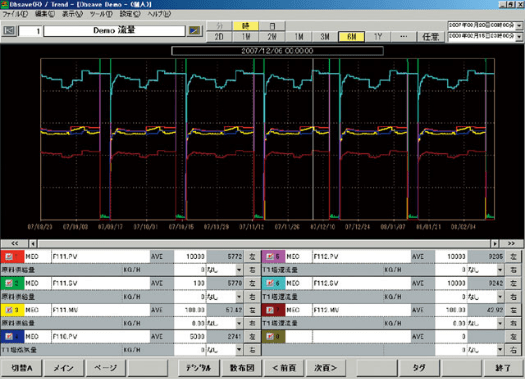Switch data resolution to 日
The height and width of the screenshot is (379, 525).
pos(272,26)
